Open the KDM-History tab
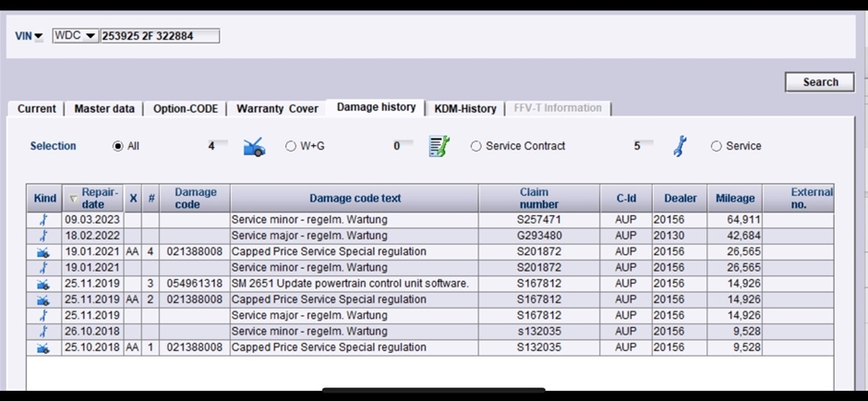Image resolution: width=868 pixels, height=401 pixels. 464,108
